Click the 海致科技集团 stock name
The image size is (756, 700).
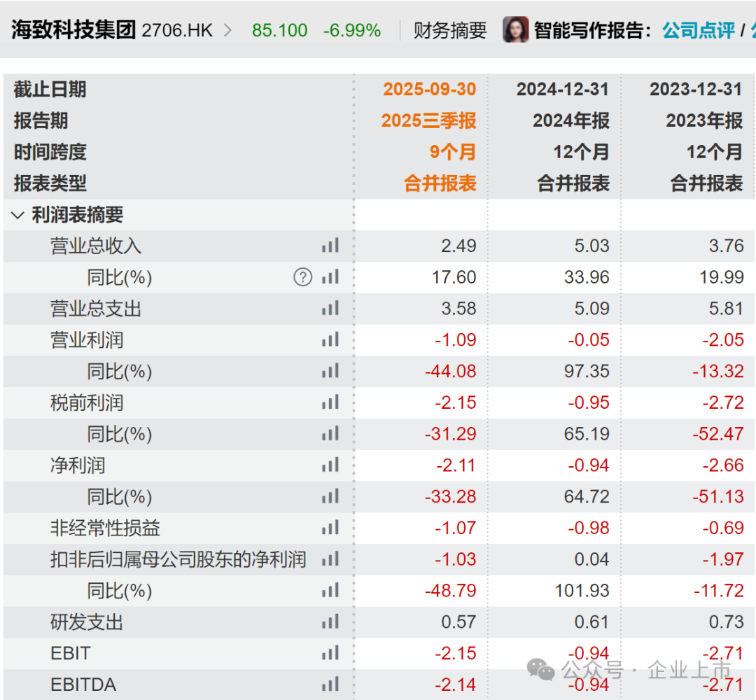click(73, 30)
